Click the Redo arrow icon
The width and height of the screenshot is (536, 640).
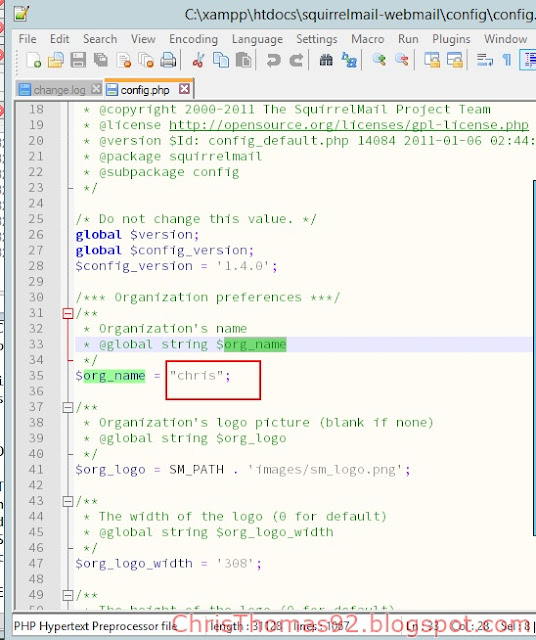click(296, 60)
